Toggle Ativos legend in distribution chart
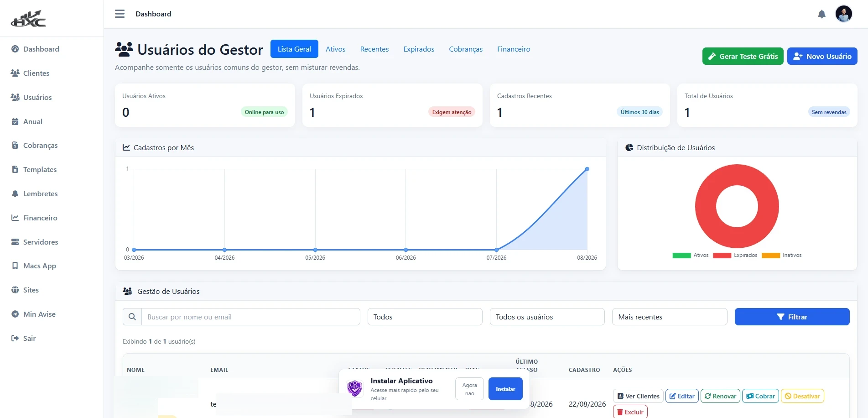This screenshot has height=418, width=868. pos(690,255)
